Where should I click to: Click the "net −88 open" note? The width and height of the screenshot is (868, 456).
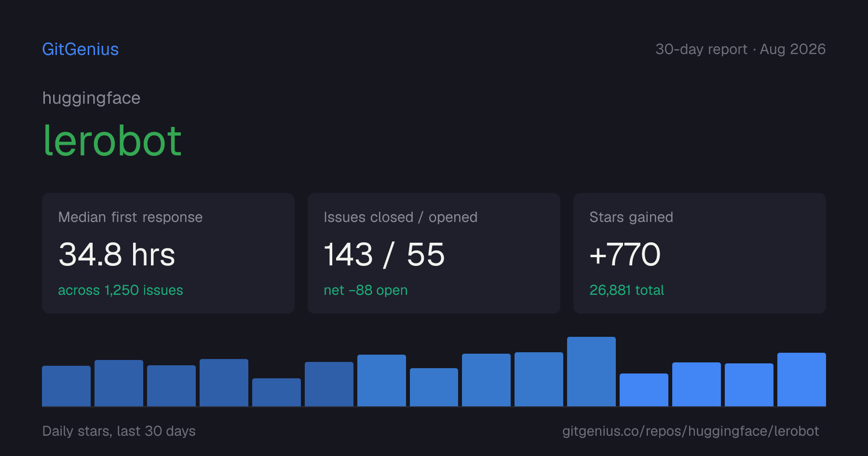point(366,290)
